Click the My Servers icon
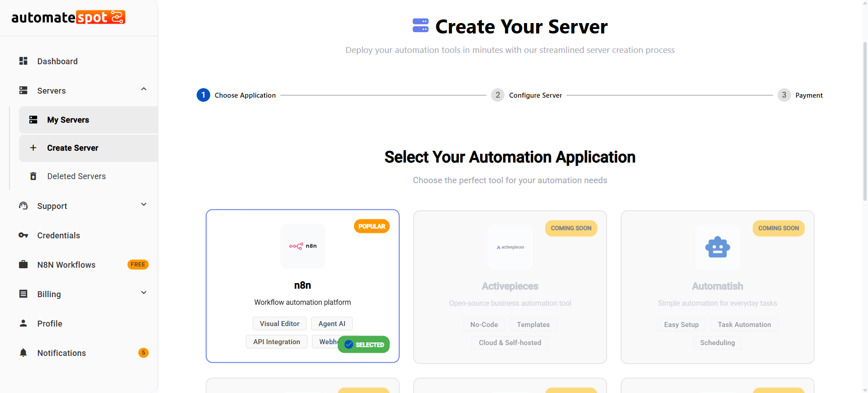The width and height of the screenshot is (868, 393). [x=33, y=120]
